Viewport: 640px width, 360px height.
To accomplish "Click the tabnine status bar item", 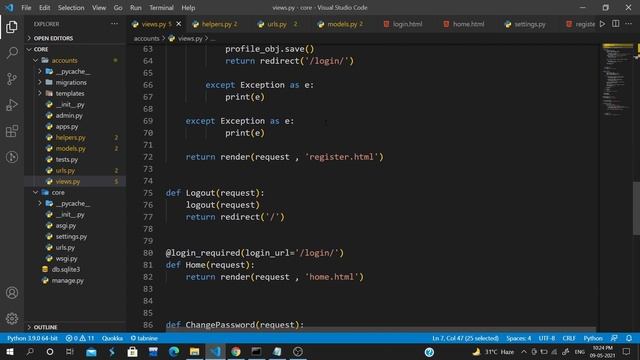I will click(144, 338).
